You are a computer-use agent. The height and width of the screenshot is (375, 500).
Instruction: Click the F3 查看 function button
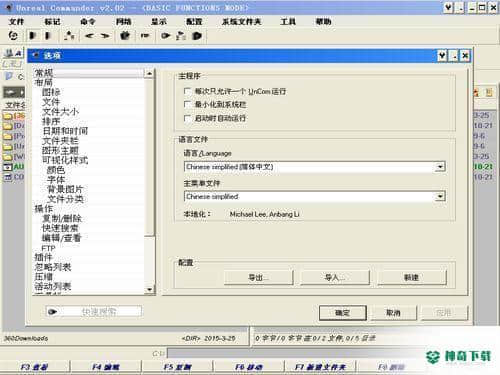click(34, 367)
